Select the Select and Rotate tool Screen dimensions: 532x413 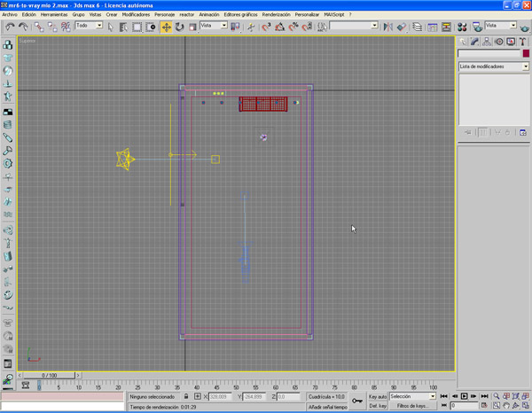pyautogui.click(x=179, y=27)
